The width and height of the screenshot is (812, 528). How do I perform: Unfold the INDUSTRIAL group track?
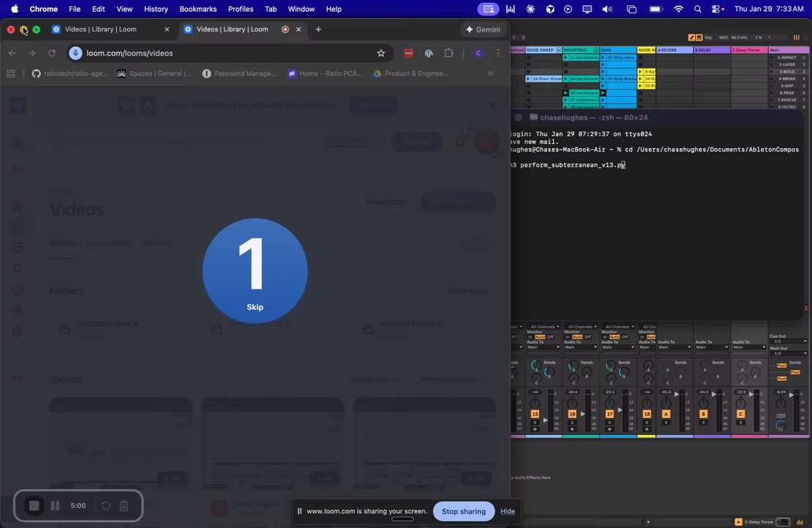(596, 50)
